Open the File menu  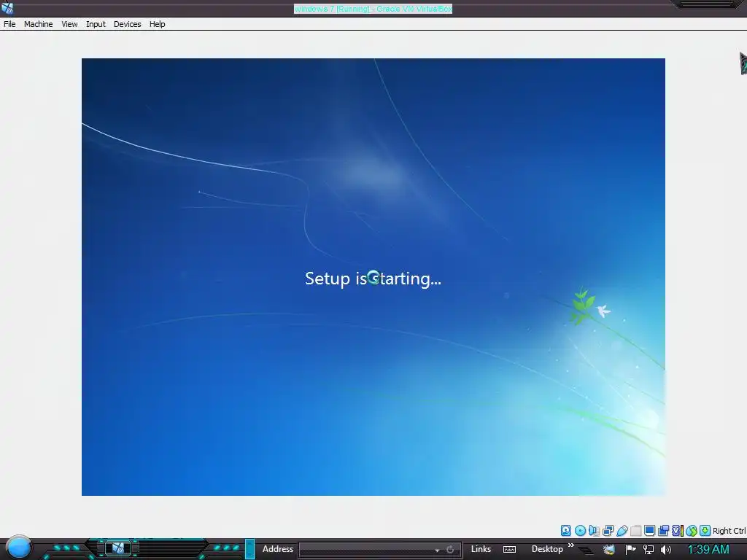click(9, 24)
